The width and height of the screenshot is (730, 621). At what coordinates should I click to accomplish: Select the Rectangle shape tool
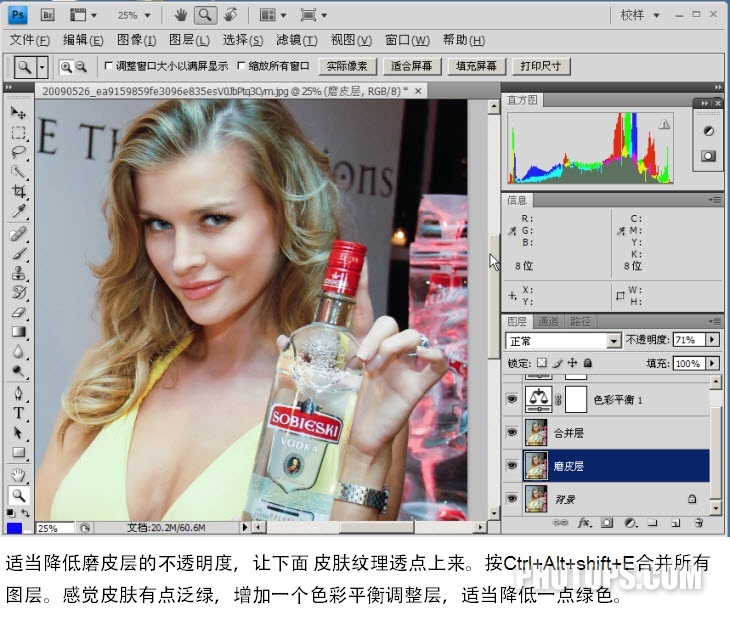pyautogui.click(x=18, y=452)
